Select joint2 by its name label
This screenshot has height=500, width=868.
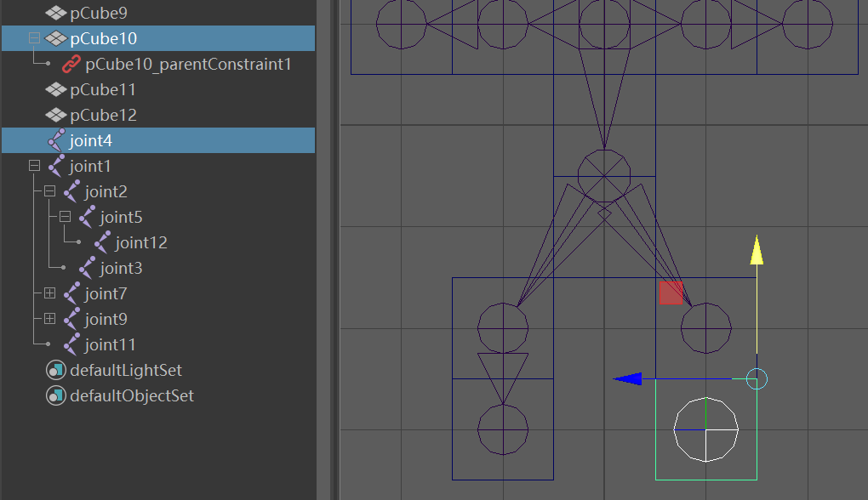point(105,190)
